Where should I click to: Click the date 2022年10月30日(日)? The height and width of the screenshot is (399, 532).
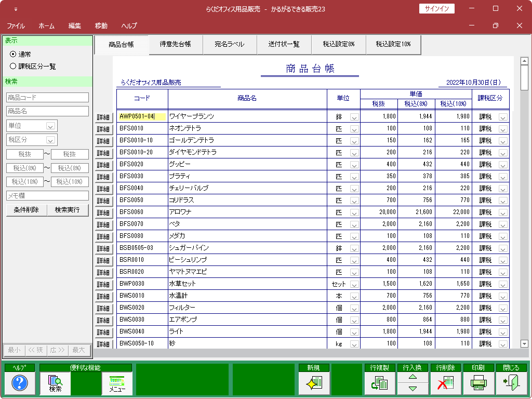coord(473,83)
